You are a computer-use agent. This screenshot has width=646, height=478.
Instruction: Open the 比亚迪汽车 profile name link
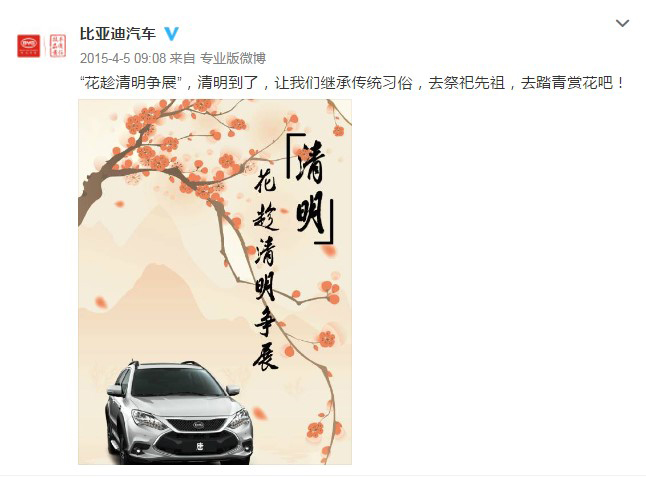[x=118, y=33]
